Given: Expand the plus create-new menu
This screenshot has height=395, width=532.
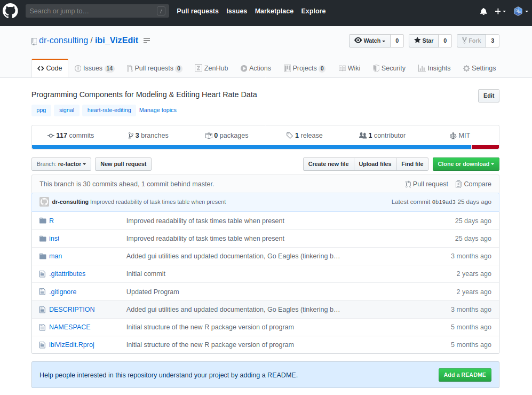Looking at the screenshot, I should click(x=500, y=12).
